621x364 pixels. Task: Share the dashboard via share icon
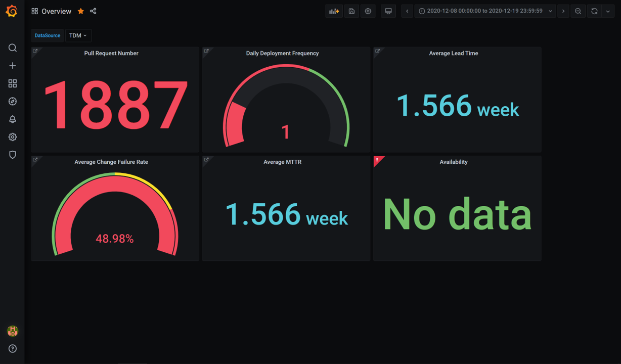tap(93, 11)
